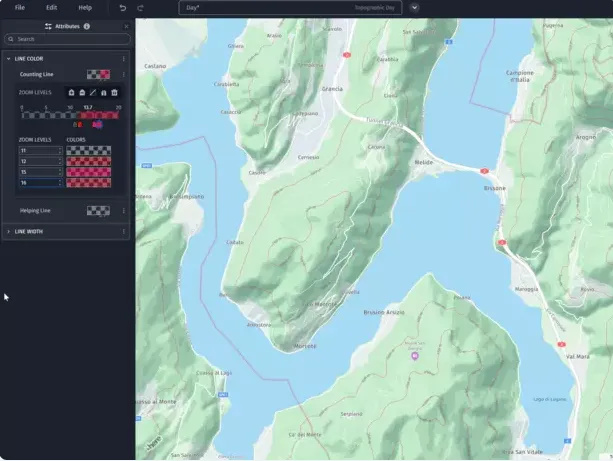Click the undo arrow icon
Screen dimensions: 613x461
(123, 8)
